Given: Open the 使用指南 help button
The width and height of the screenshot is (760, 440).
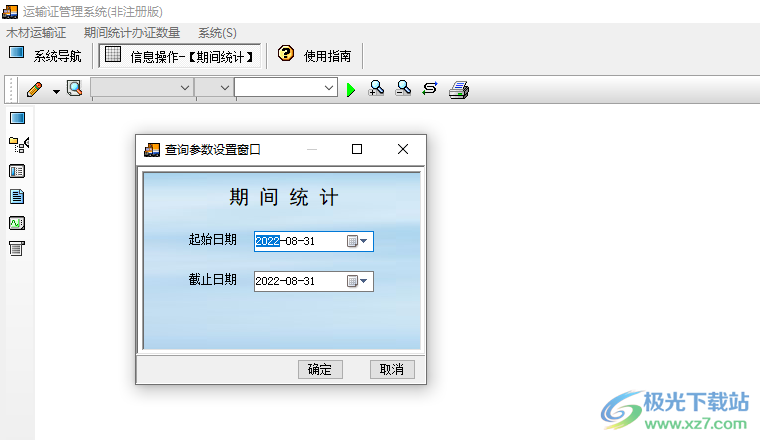Looking at the screenshot, I should tap(315, 56).
